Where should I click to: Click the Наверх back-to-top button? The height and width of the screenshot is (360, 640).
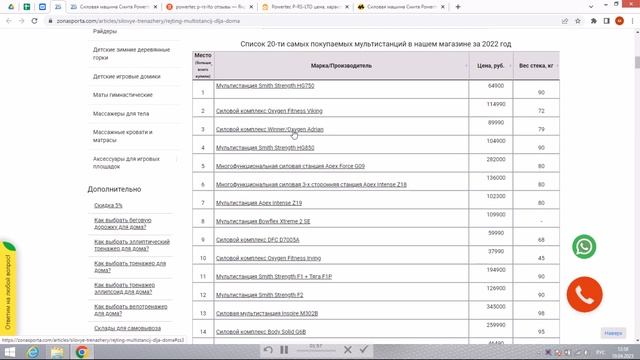point(613,333)
